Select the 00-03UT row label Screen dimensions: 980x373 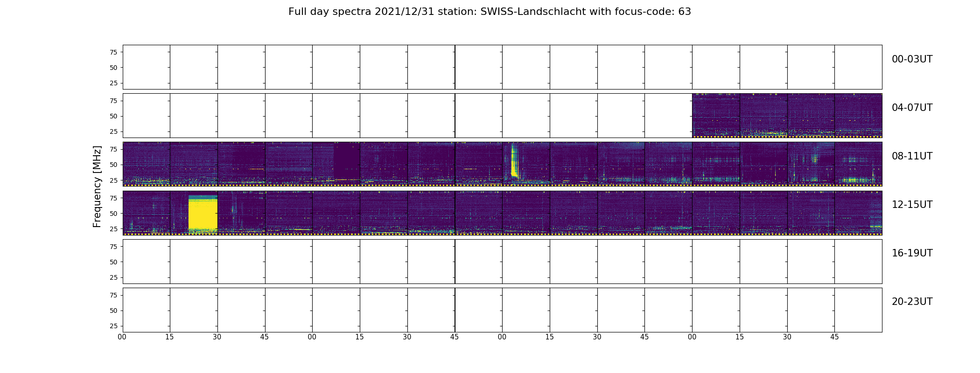coord(912,59)
